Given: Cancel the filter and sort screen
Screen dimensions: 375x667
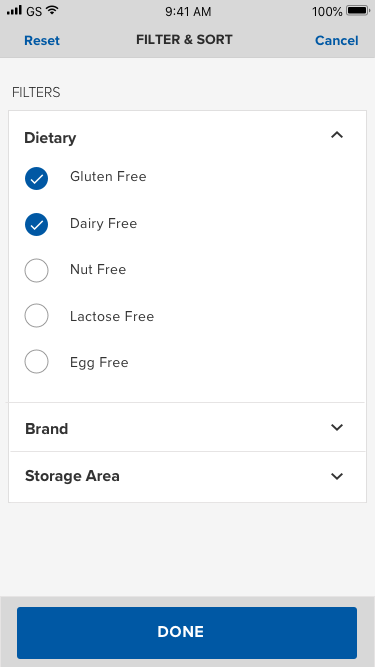Looking at the screenshot, I should coord(337,40).
